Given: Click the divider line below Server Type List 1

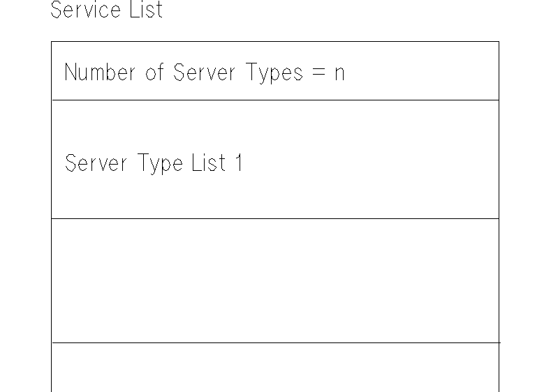Looking at the screenshot, I should 275,218.
